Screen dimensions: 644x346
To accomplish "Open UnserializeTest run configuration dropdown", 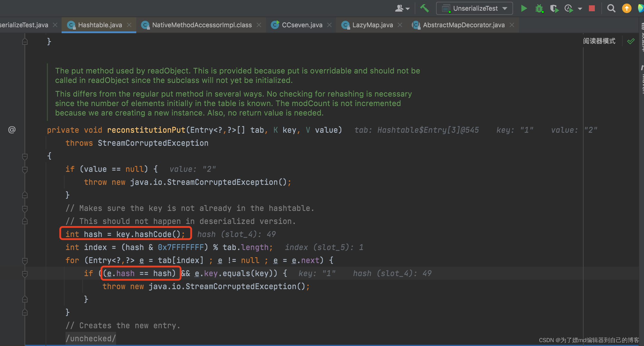I will [x=474, y=8].
